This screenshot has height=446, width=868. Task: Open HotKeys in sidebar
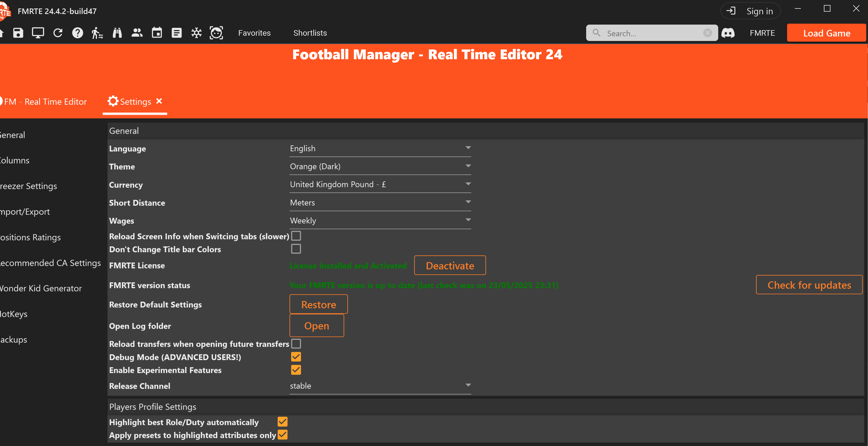point(13,314)
